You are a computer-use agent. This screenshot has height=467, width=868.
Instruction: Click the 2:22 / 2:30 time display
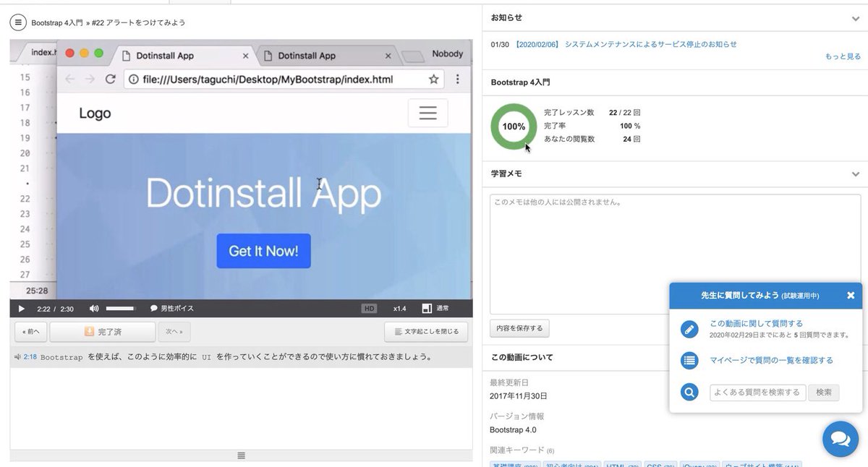(55, 309)
